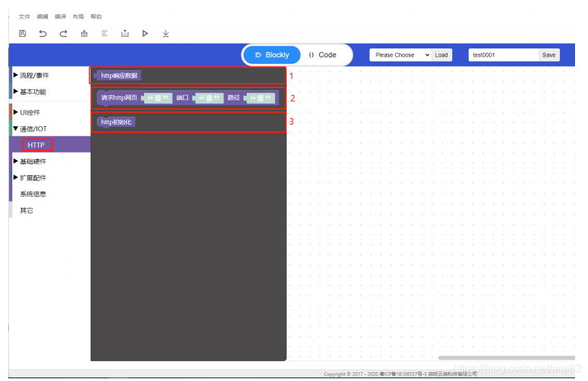Image resolution: width=588 pixels, height=381 pixels.
Task: Click the save icon in the toolbar
Action: click(x=23, y=33)
